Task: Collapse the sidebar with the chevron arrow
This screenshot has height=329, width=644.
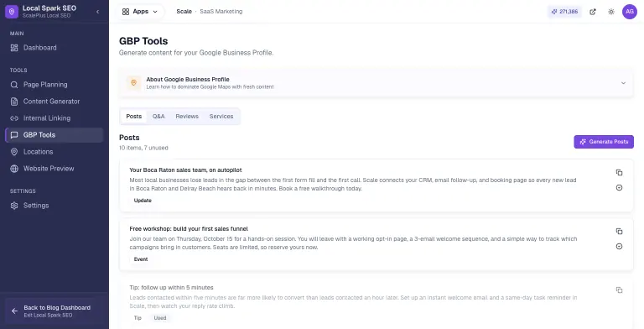Action: tap(97, 12)
